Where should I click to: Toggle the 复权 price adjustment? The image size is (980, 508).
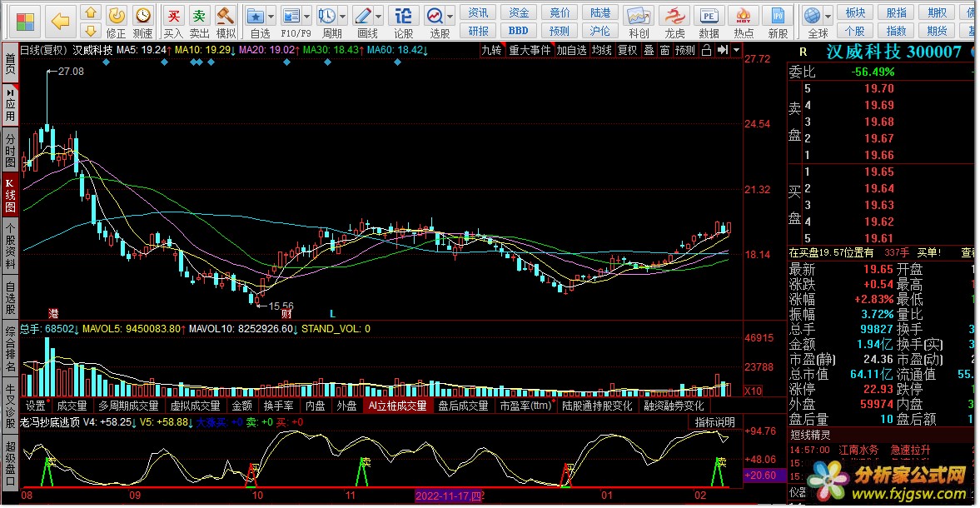[628, 50]
